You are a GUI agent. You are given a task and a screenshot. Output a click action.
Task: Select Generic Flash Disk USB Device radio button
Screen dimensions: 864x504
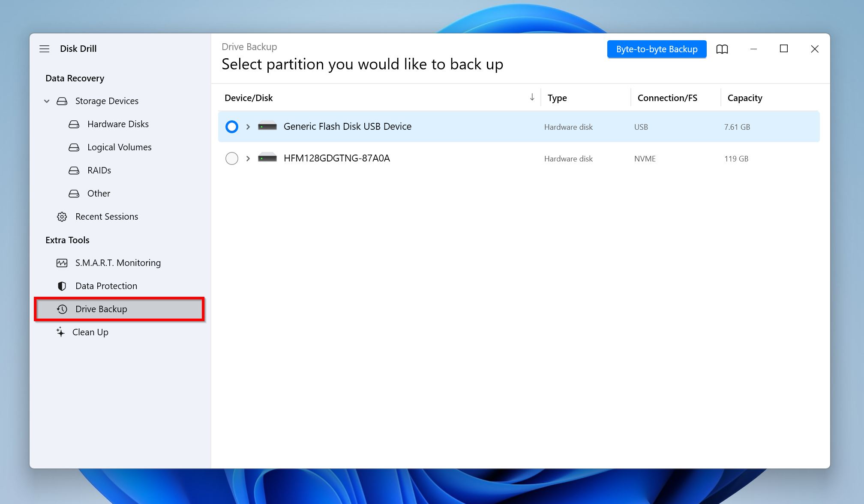[232, 126]
